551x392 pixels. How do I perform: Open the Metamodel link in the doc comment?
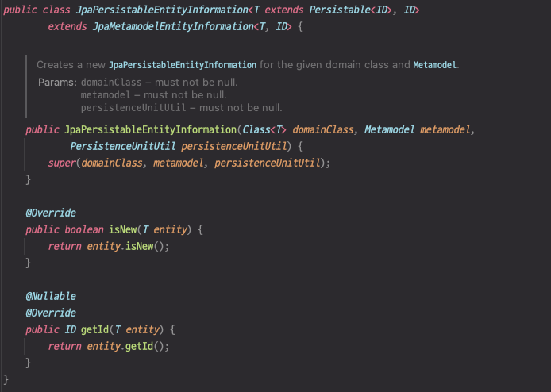(x=434, y=65)
